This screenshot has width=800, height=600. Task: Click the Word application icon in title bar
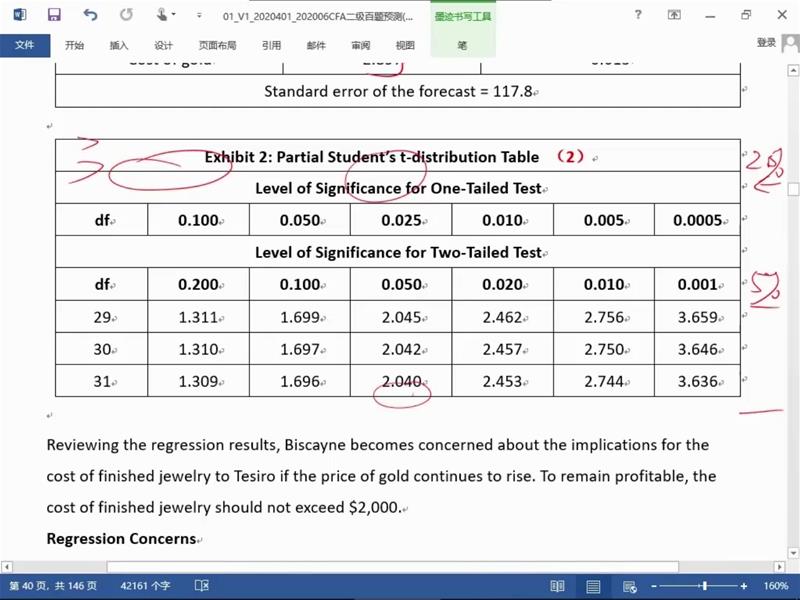point(19,15)
